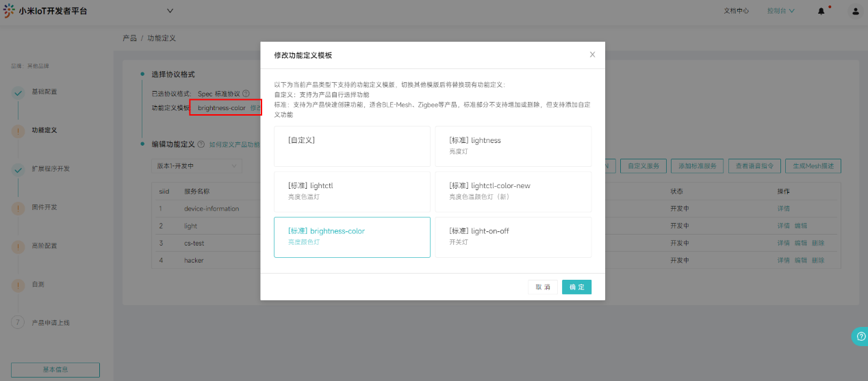Image resolution: width=868 pixels, height=381 pixels.
Task: Open the user account avatar icon
Action: pos(855,11)
